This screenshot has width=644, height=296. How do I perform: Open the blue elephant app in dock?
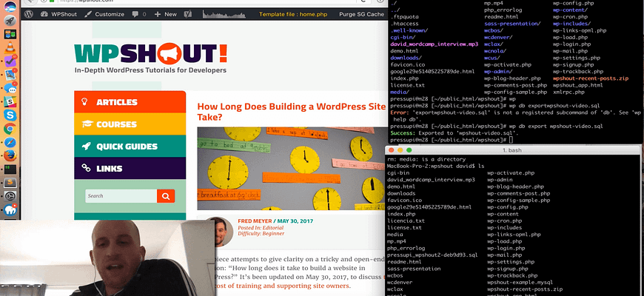click(10, 210)
